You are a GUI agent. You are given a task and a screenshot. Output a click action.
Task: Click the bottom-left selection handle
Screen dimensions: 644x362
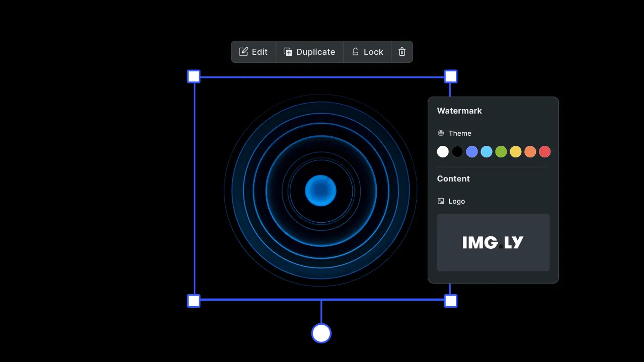[x=194, y=301]
